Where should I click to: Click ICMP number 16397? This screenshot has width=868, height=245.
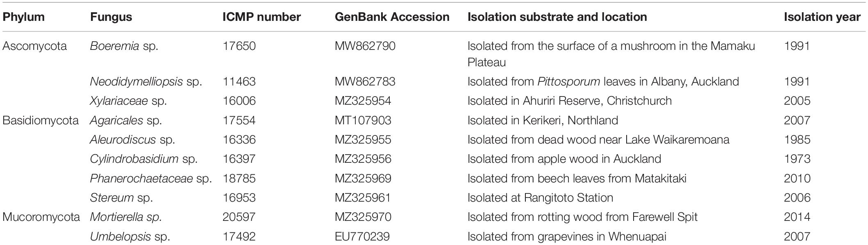click(x=239, y=159)
